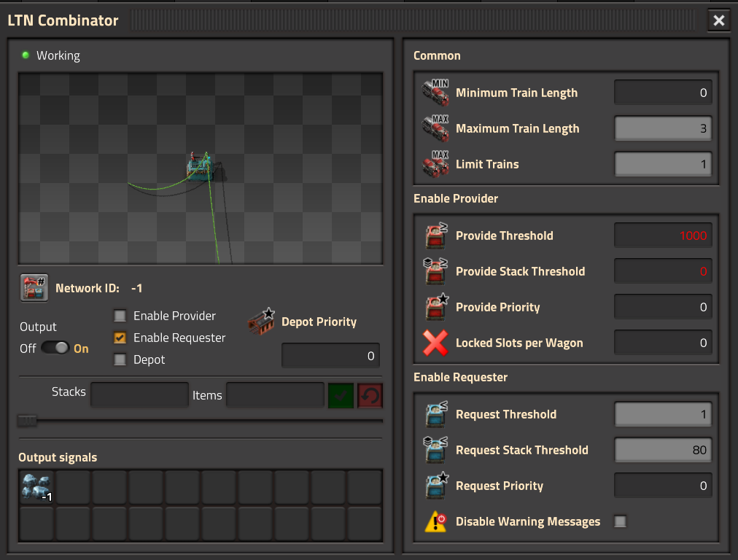This screenshot has width=738, height=560.
Task: Click the Depot Priority value field
Action: pyautogui.click(x=330, y=355)
